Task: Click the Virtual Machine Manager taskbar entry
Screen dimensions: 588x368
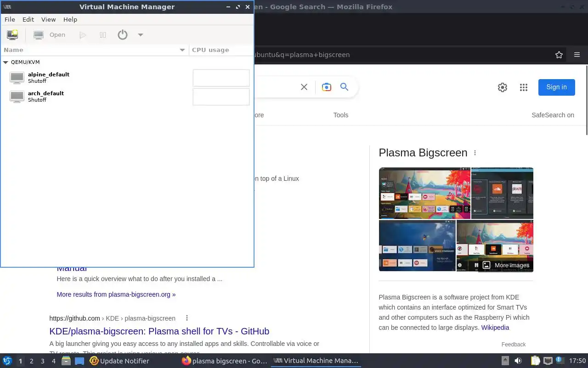Action: tap(316, 361)
